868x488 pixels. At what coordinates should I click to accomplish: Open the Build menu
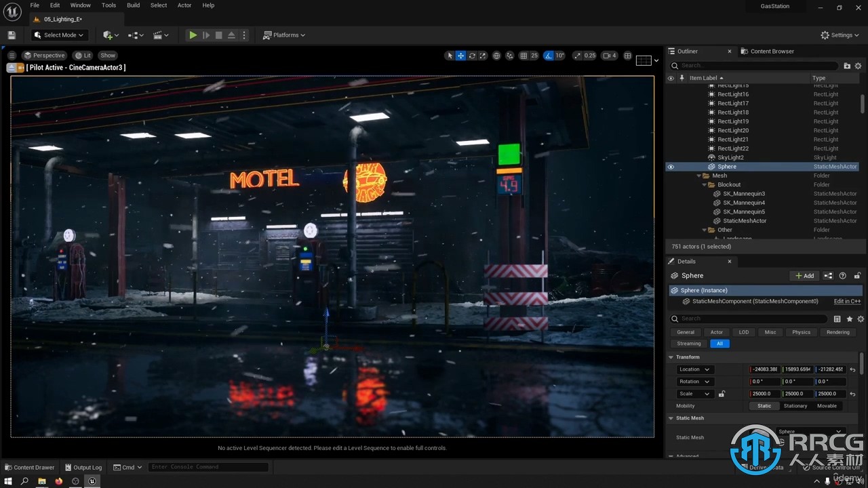[134, 5]
